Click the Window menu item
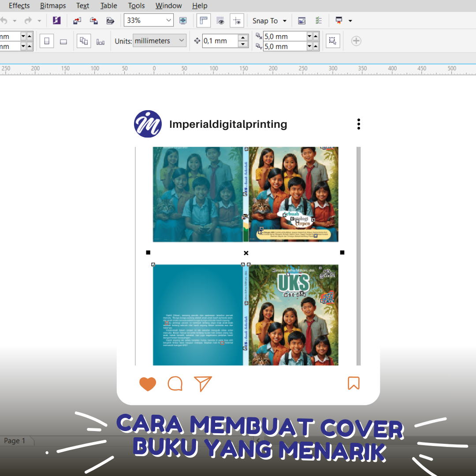The image size is (476, 476). pyautogui.click(x=168, y=6)
